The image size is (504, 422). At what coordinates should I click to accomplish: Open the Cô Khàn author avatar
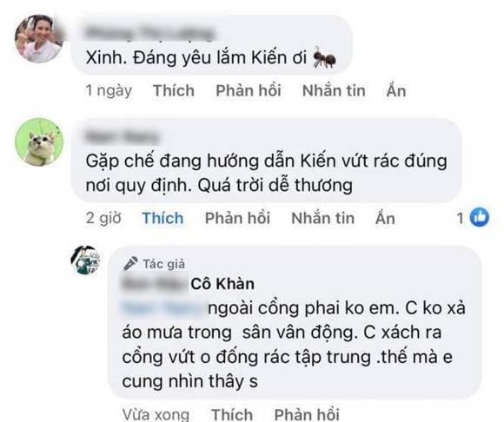click(85, 260)
